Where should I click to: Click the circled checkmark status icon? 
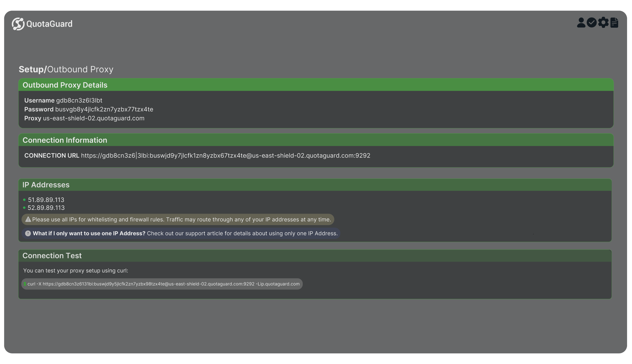click(592, 22)
